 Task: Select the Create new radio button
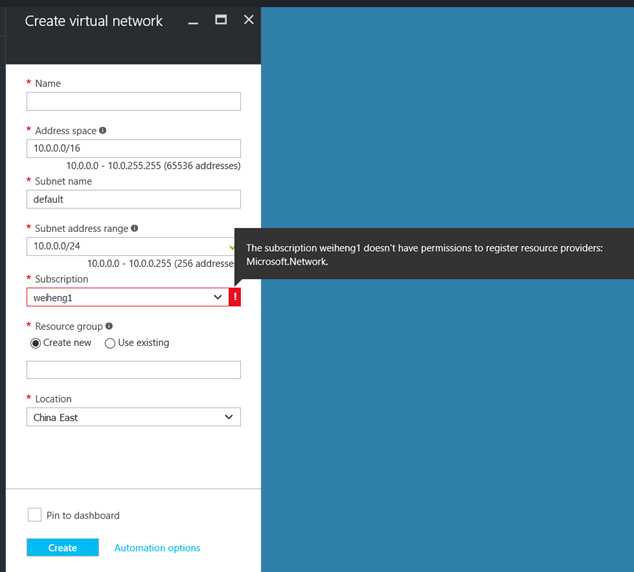[x=36, y=343]
